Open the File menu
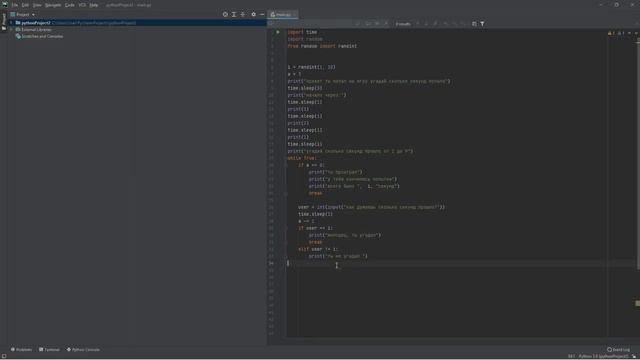Screen dimensions: 640x360 pyautogui.click(x=15, y=5)
